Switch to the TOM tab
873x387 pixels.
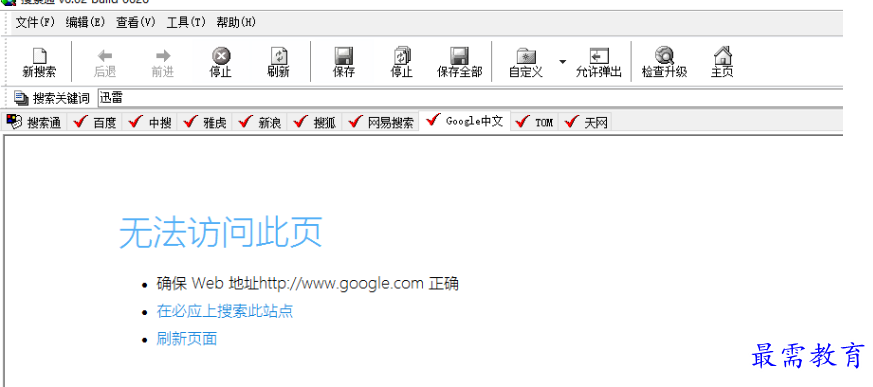pos(534,122)
